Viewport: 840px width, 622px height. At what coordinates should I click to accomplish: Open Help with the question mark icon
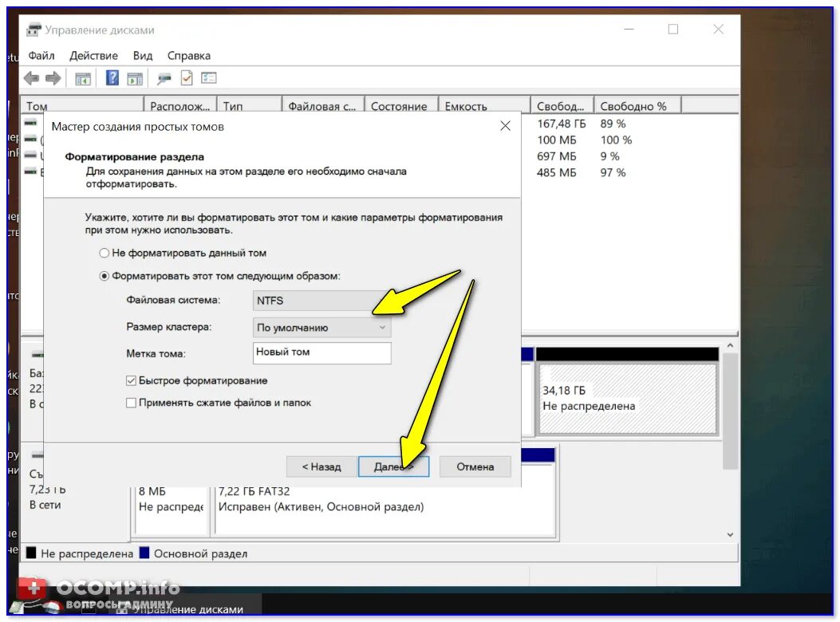pos(112,78)
